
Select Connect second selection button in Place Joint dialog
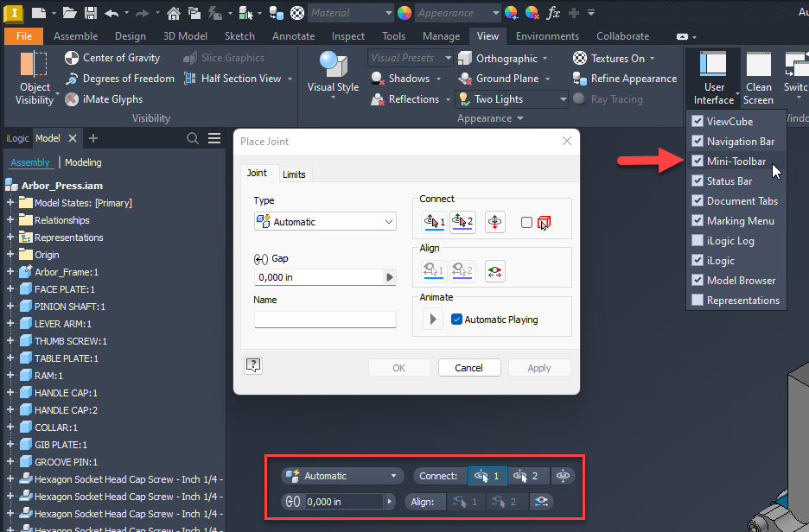point(462,222)
